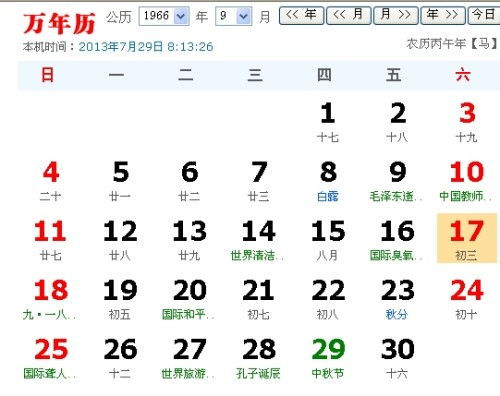The width and height of the screenshot is (500, 396).
Task: Click the 万年历 logo title
Action: 59,24
